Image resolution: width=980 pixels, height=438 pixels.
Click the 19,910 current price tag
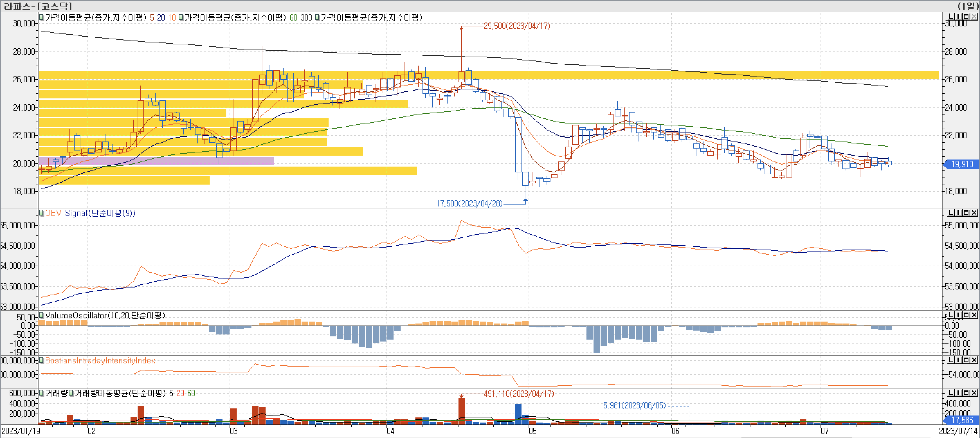(x=961, y=164)
